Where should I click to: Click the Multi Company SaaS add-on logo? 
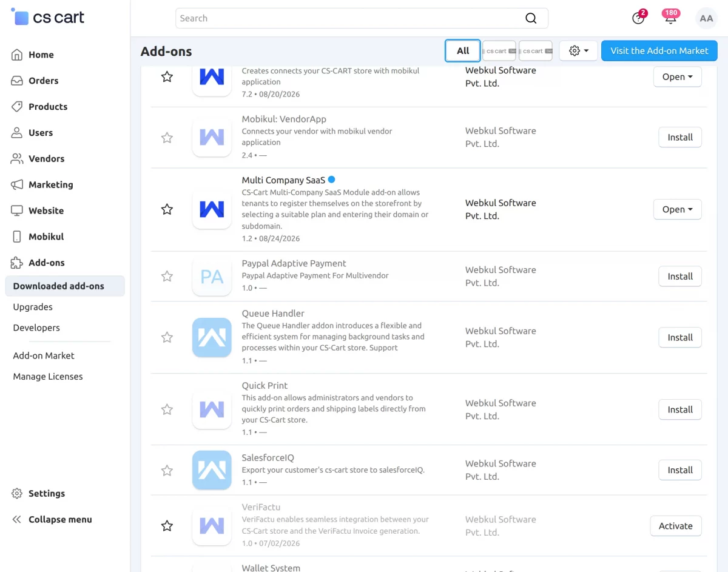tap(212, 209)
